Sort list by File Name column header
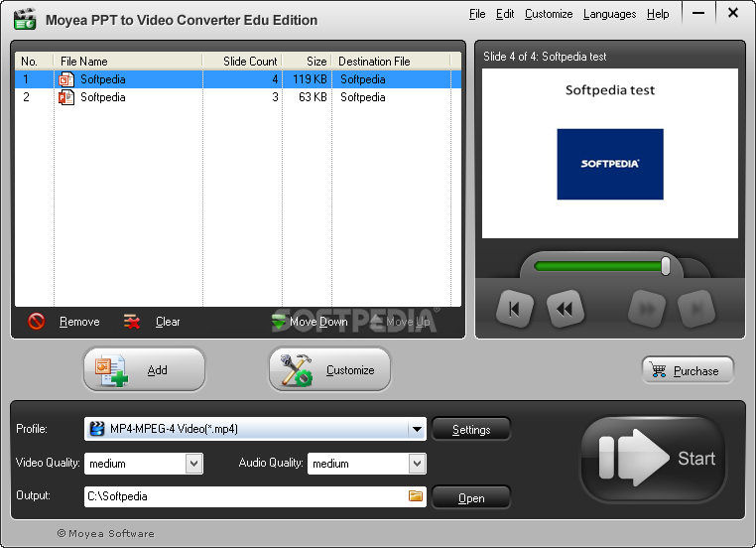The image size is (756, 548). (x=128, y=62)
